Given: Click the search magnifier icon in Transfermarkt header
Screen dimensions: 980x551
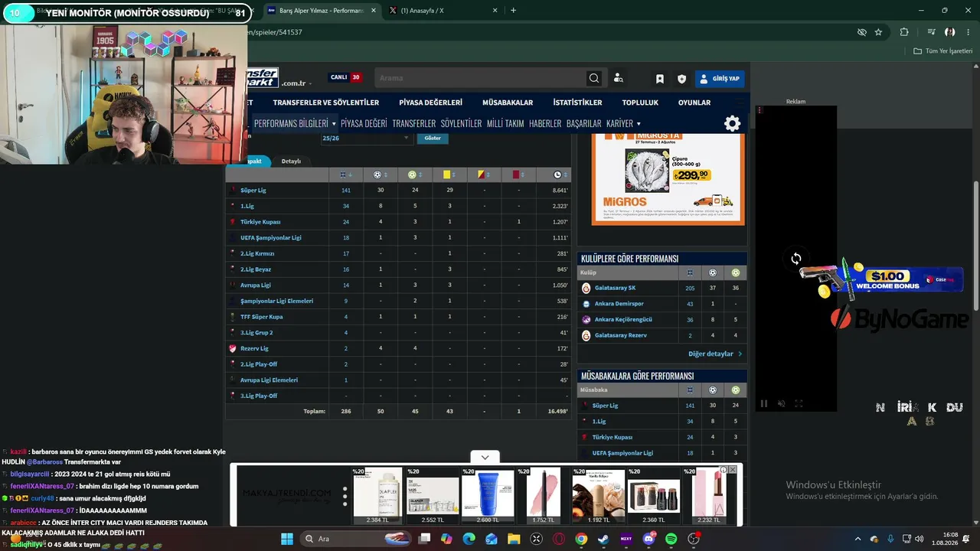Looking at the screenshot, I should (x=594, y=78).
